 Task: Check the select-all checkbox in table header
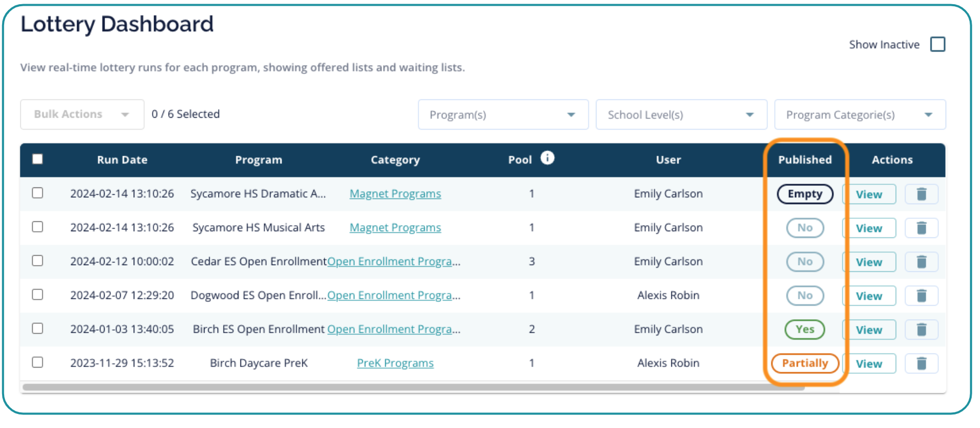click(x=37, y=159)
